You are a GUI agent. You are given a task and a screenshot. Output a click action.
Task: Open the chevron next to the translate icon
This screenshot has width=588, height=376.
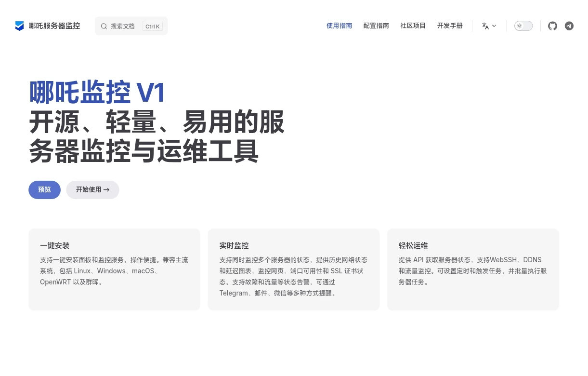pyautogui.click(x=494, y=26)
